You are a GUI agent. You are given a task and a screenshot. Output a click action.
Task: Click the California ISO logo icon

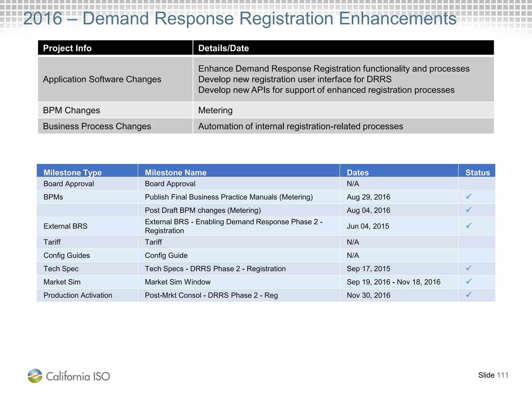[35, 376]
